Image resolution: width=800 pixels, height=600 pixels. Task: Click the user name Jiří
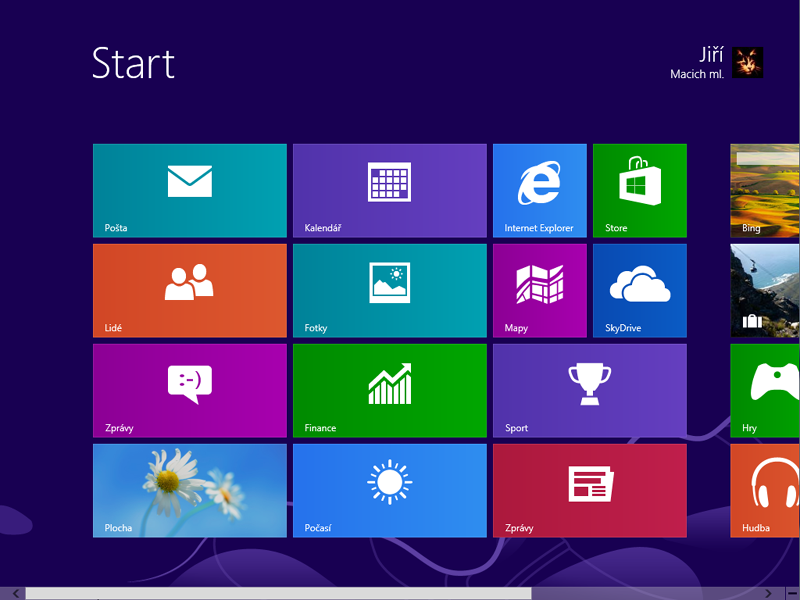[x=711, y=54]
